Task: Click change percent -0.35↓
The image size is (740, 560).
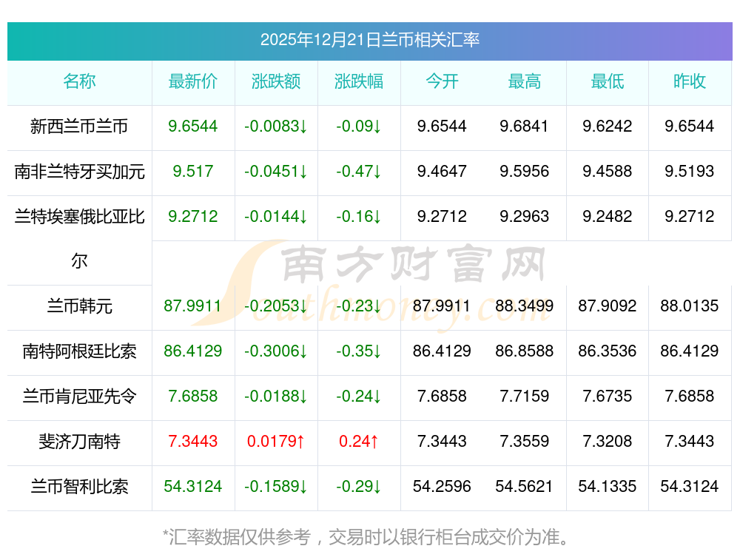Action: click(359, 351)
